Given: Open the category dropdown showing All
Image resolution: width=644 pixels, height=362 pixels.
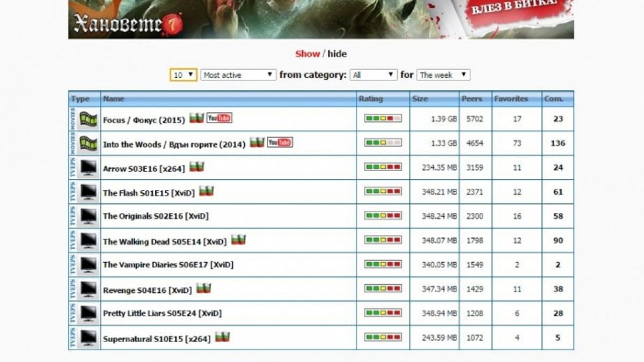Looking at the screenshot, I should tap(374, 75).
